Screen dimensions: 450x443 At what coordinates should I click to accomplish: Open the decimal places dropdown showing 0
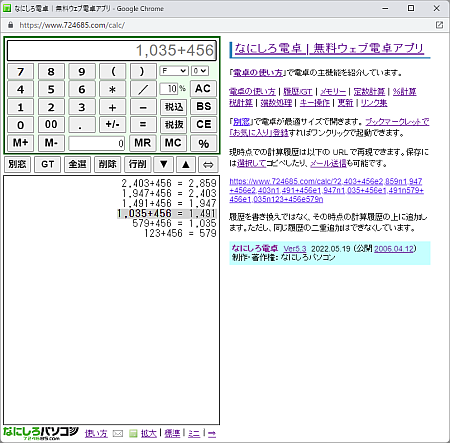(200, 71)
